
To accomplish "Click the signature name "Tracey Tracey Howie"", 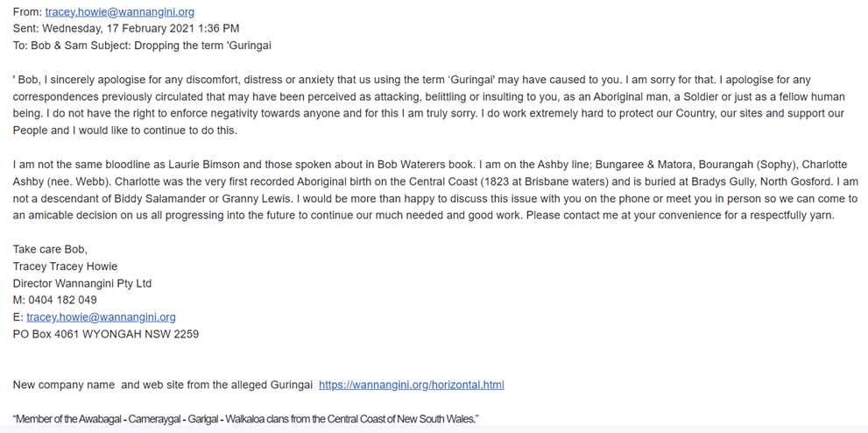I will pyautogui.click(x=65, y=266).
